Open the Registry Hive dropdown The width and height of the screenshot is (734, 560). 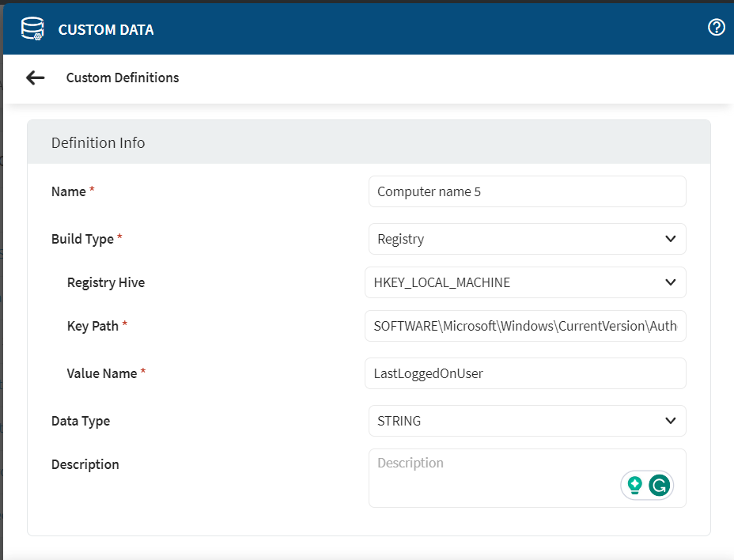[525, 282]
